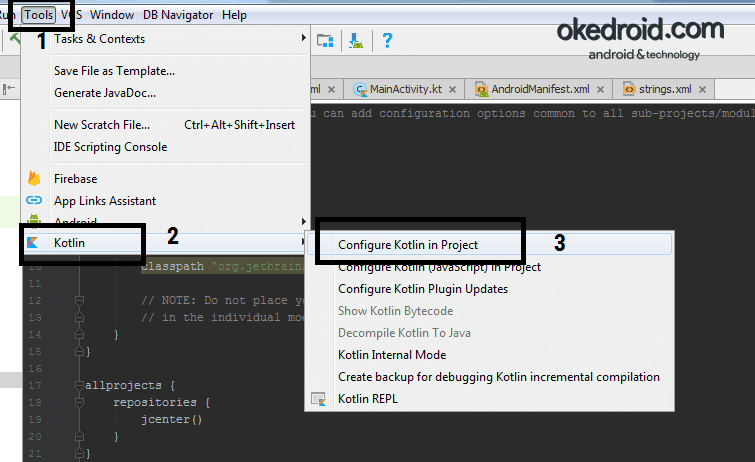Click the Firebase flame icon
This screenshot has height=462, width=755.
pyautogui.click(x=34, y=178)
